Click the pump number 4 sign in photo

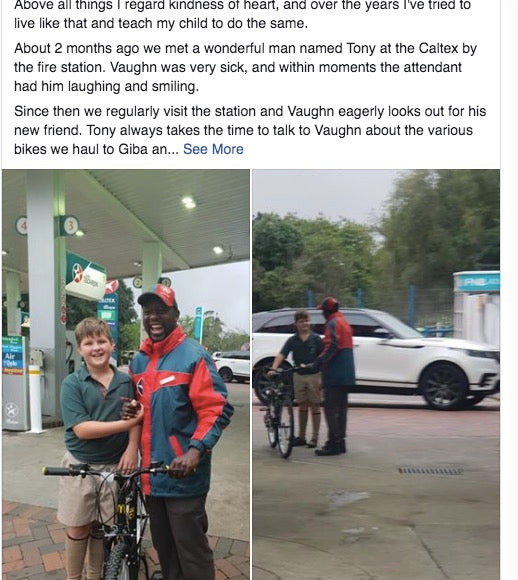tap(22, 226)
